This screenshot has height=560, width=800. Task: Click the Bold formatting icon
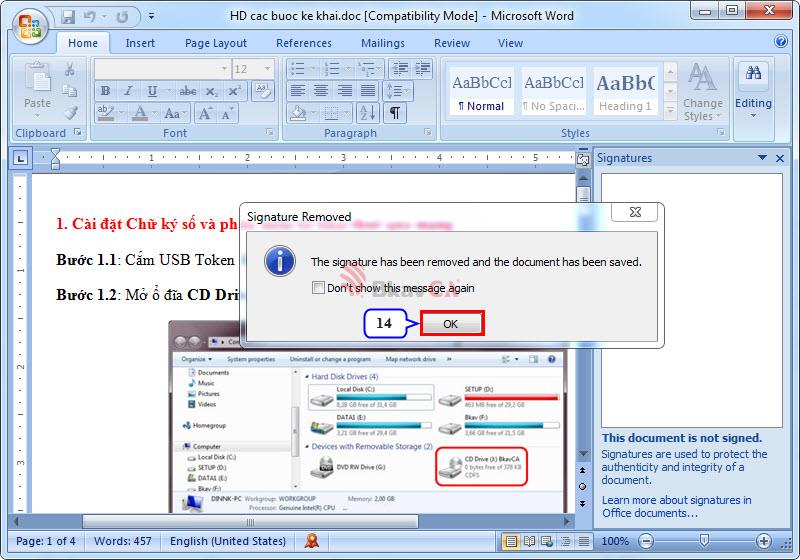pos(105,91)
